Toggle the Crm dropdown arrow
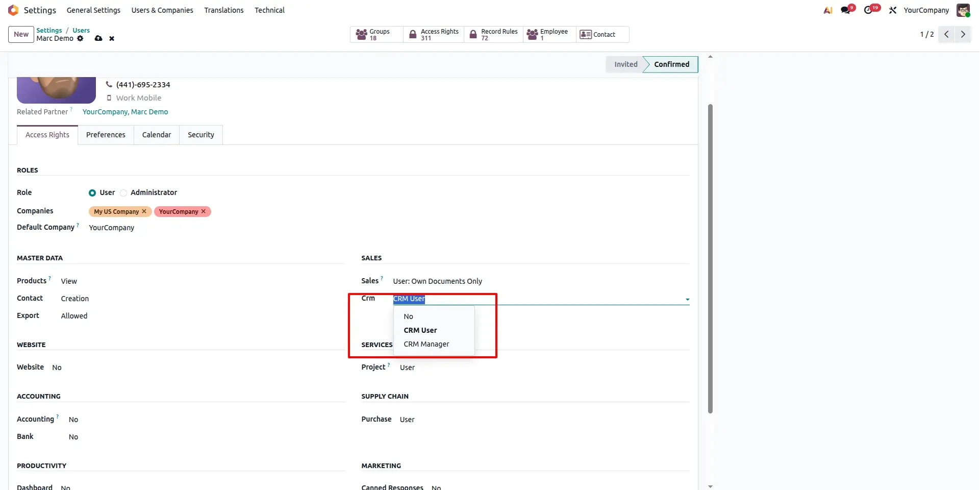980x490 pixels. pyautogui.click(x=687, y=300)
